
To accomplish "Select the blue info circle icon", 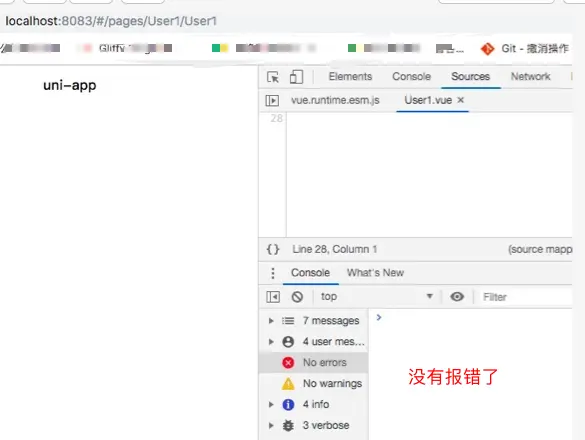I will 288,405.
